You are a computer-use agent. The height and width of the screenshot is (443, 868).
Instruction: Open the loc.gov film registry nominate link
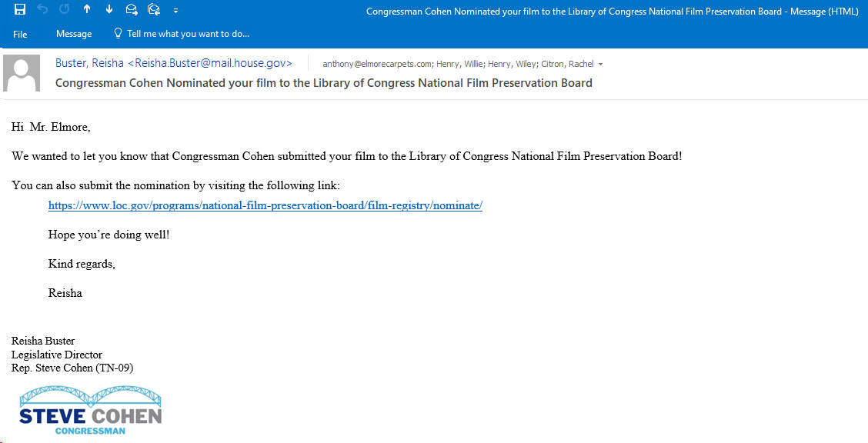pyautogui.click(x=265, y=206)
